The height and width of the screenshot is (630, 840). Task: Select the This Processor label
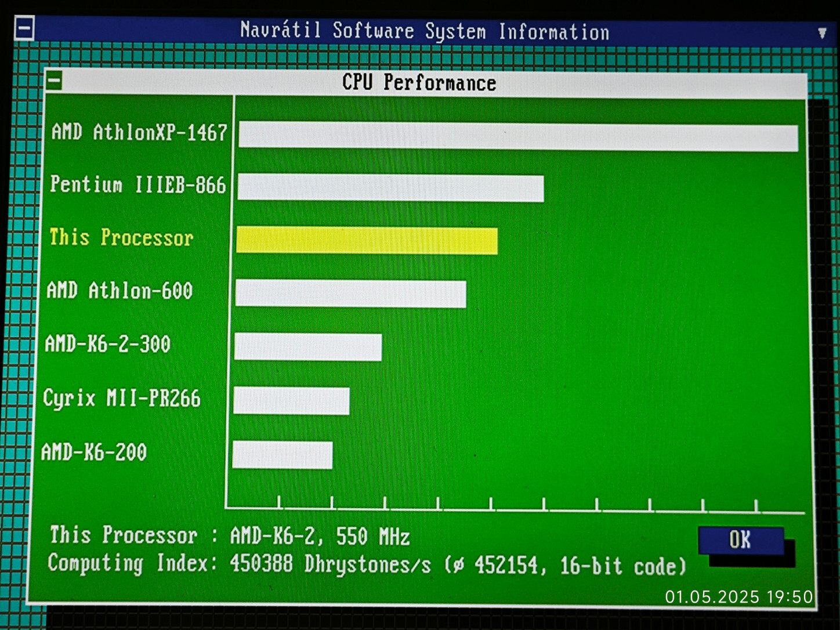(121, 238)
